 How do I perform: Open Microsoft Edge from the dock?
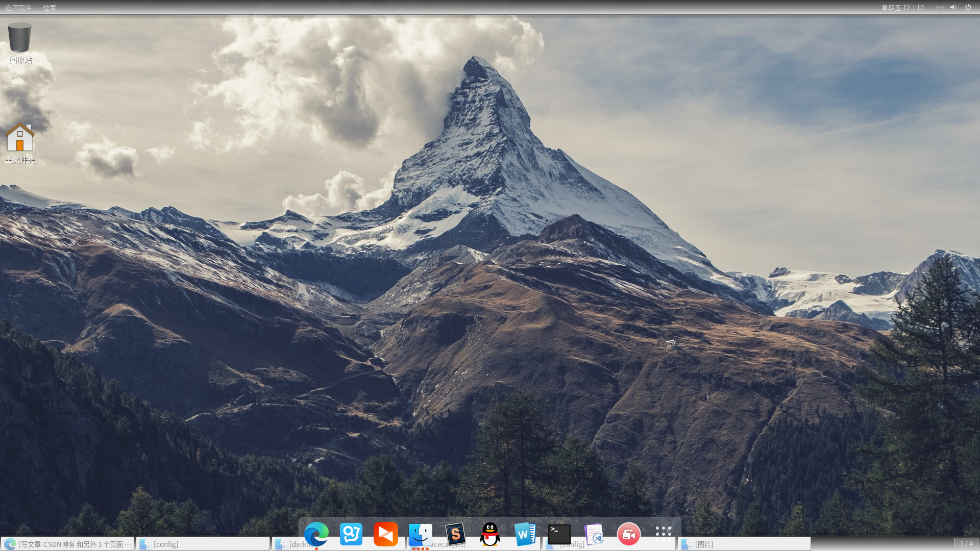pos(316,534)
